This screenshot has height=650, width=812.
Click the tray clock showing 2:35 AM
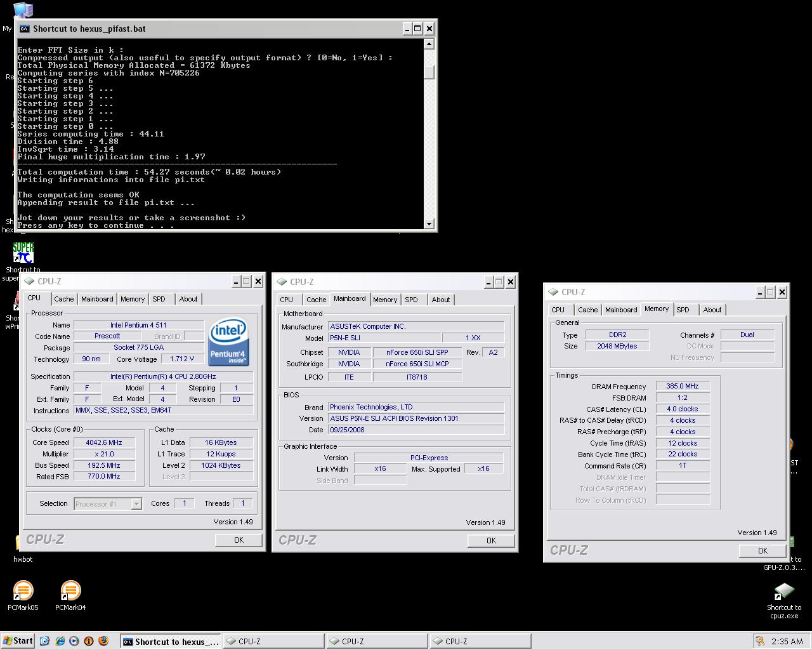787,642
